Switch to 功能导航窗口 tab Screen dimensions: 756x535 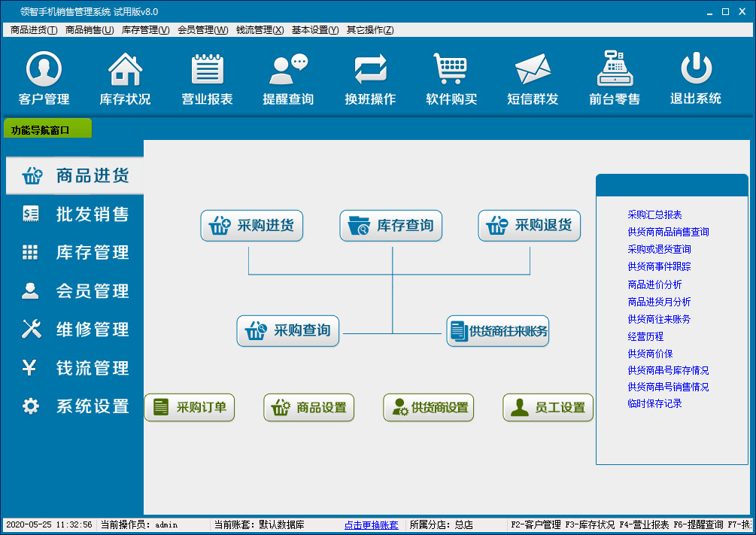47,129
